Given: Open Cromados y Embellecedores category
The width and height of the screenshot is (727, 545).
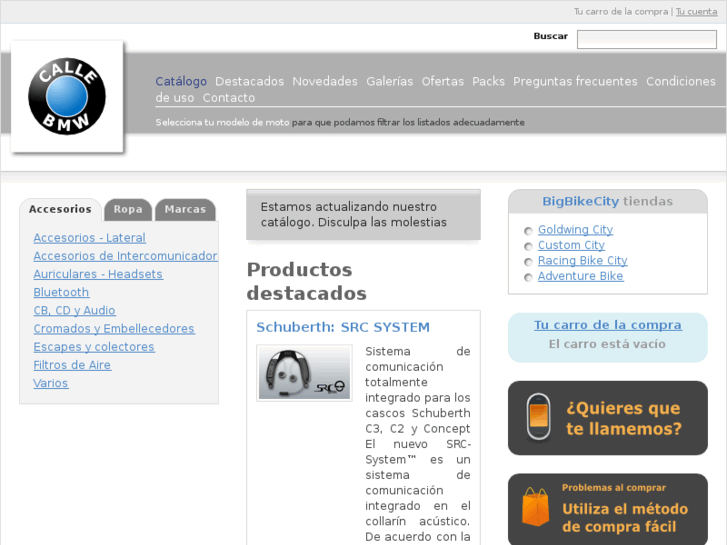Looking at the screenshot, I should [x=114, y=328].
